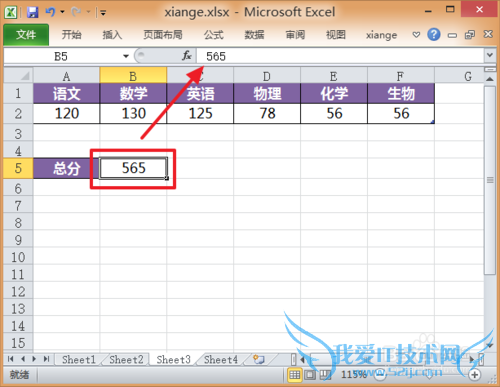Expand the formula bar with right arrow
This screenshot has width=500, height=387.
[x=489, y=55]
